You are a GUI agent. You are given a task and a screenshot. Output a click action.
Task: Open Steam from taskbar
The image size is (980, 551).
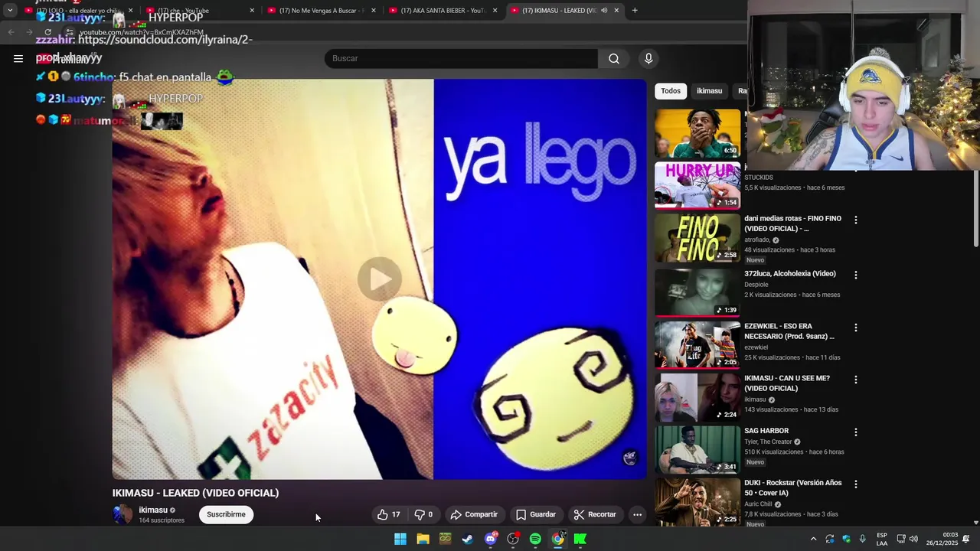tap(468, 539)
